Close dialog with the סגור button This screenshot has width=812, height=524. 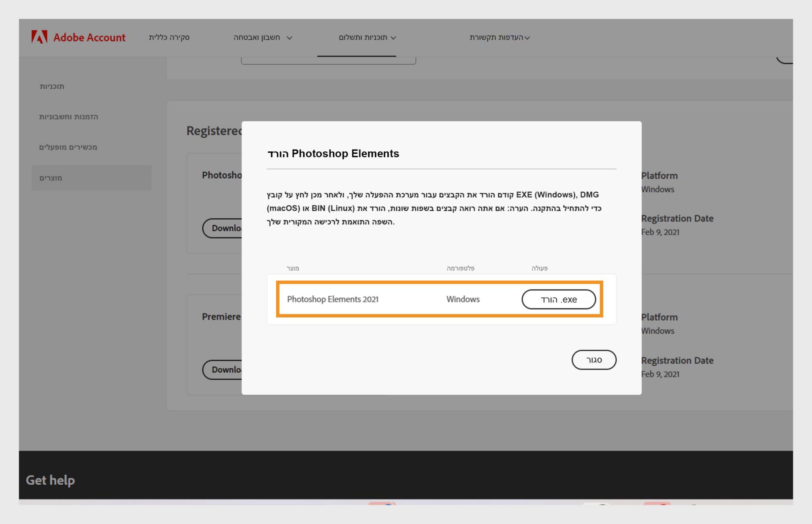594,360
